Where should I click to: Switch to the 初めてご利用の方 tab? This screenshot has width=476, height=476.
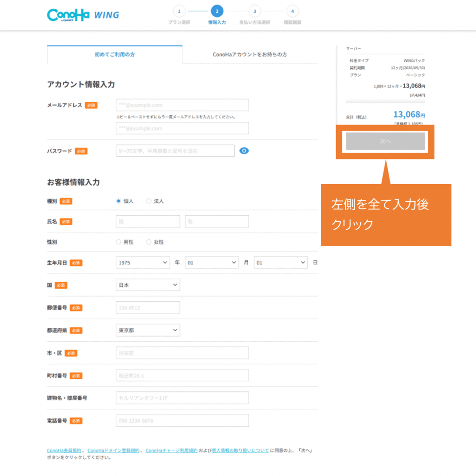(x=114, y=54)
